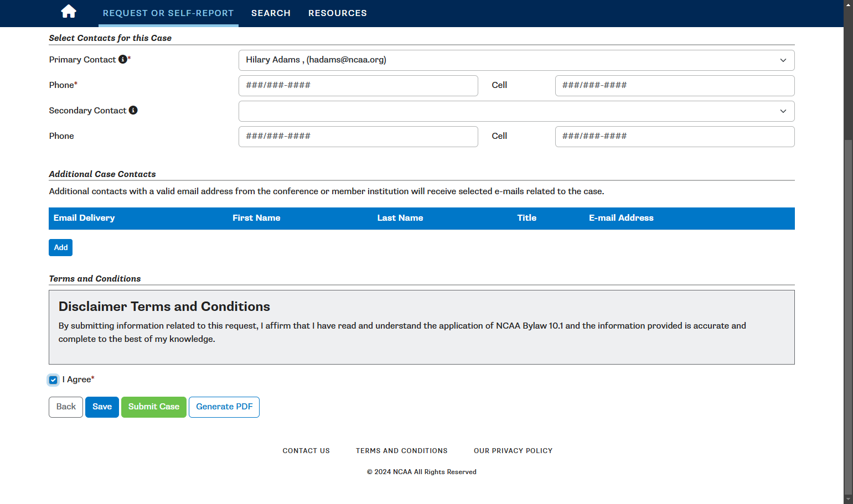This screenshot has width=853, height=504.
Task: Focus the primary contact Cell field
Action: [675, 86]
